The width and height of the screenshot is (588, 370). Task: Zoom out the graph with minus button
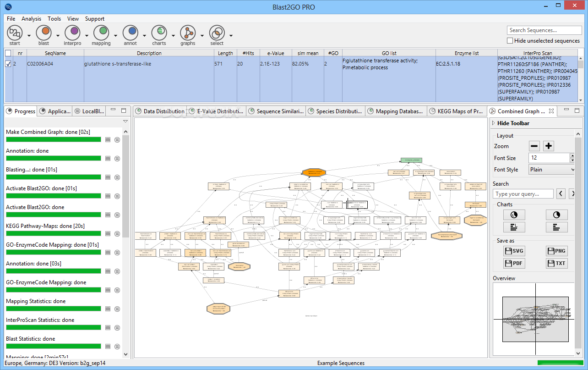[534, 146]
